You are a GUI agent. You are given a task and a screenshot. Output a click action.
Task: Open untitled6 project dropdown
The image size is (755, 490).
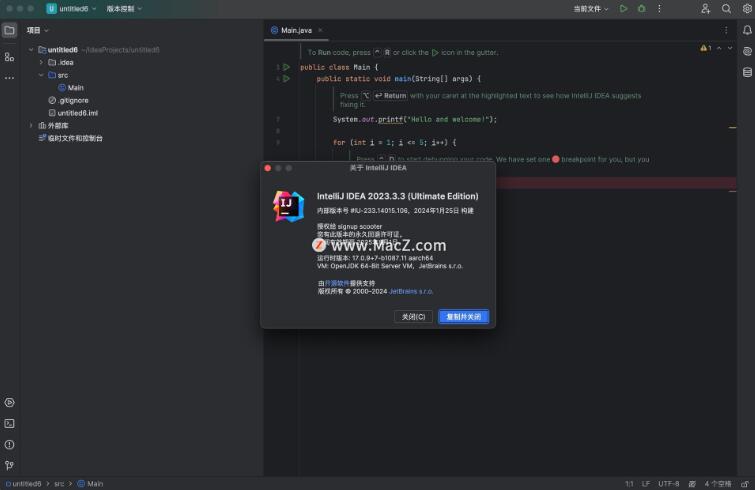tap(71, 9)
